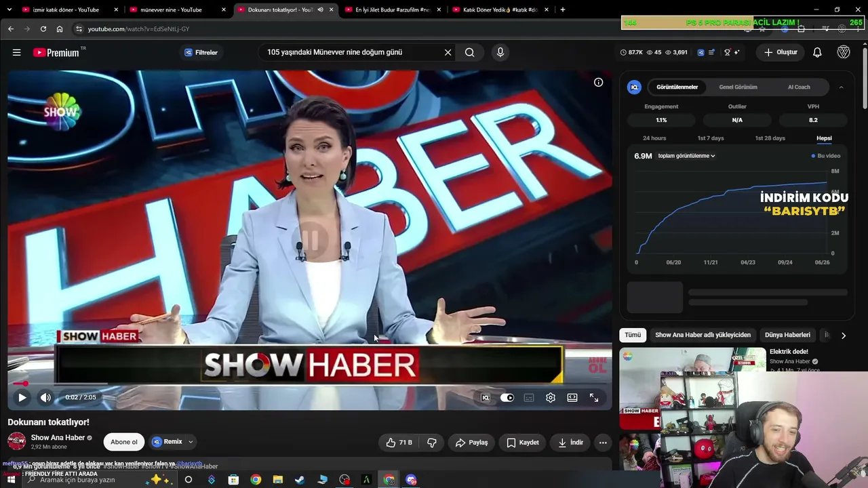868x488 pixels.
Task: Collapse the vidIQ stats panel
Action: pos(841,87)
